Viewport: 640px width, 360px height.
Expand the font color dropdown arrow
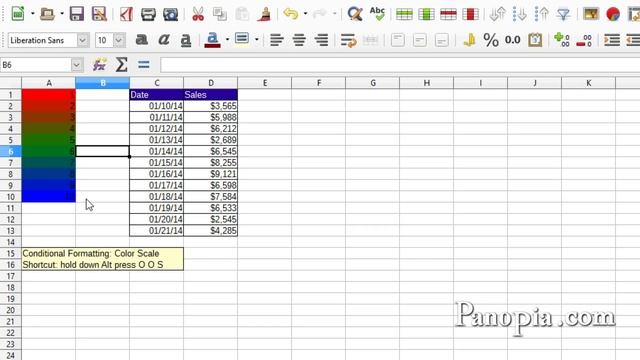[x=227, y=40]
